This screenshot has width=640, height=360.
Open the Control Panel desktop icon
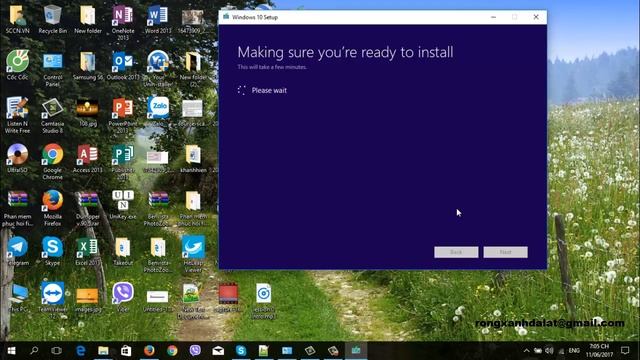53,69
